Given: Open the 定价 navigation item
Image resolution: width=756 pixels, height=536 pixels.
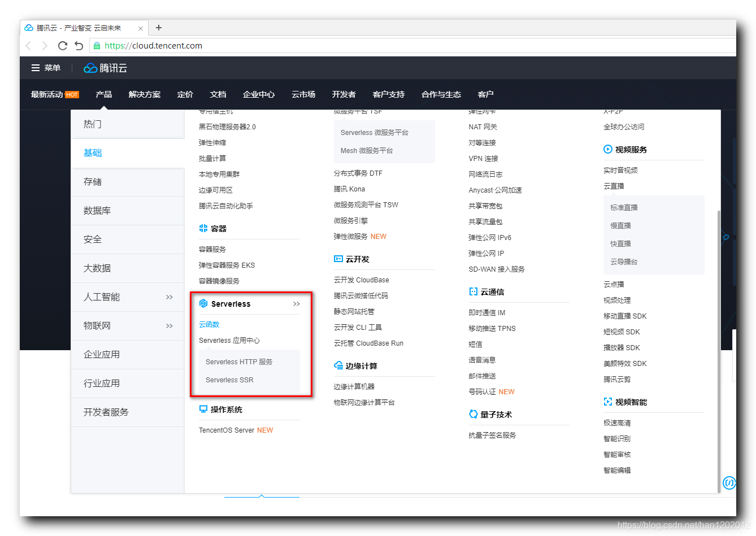Looking at the screenshot, I should click(x=185, y=94).
